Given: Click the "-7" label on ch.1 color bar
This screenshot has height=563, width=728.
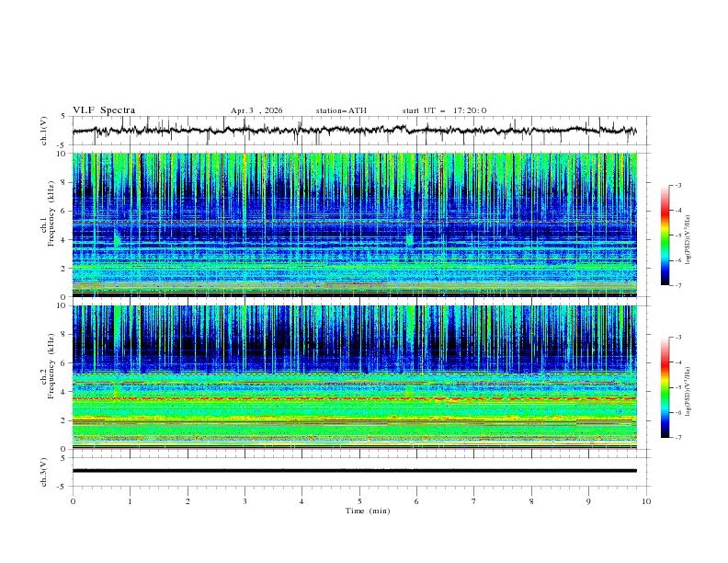Looking at the screenshot, I should click(678, 285).
